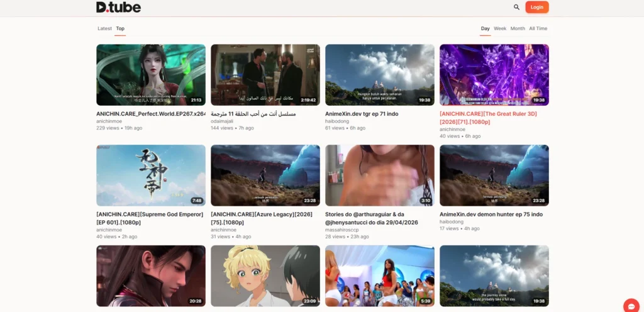
Task: Click the Login button
Action: [537, 7]
